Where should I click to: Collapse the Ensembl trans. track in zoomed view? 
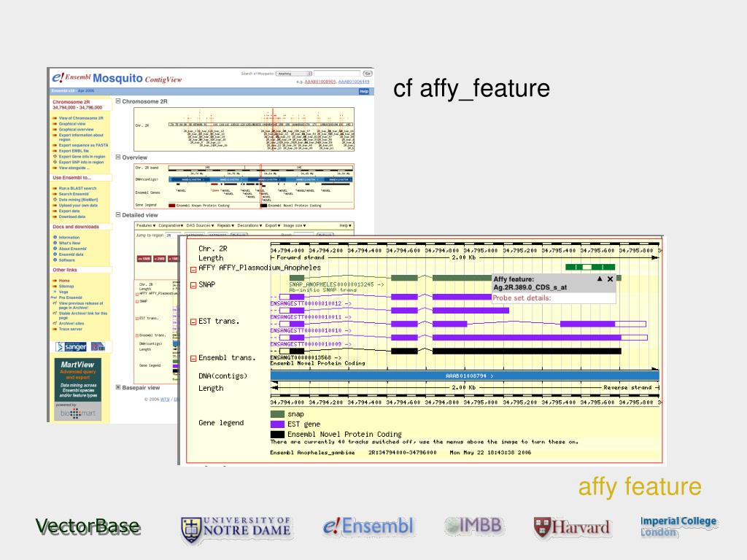[193, 359]
